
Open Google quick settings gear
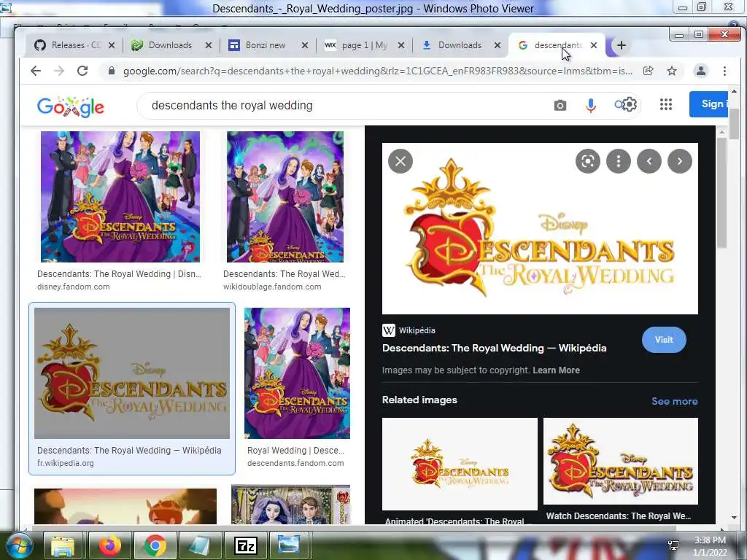tap(630, 104)
